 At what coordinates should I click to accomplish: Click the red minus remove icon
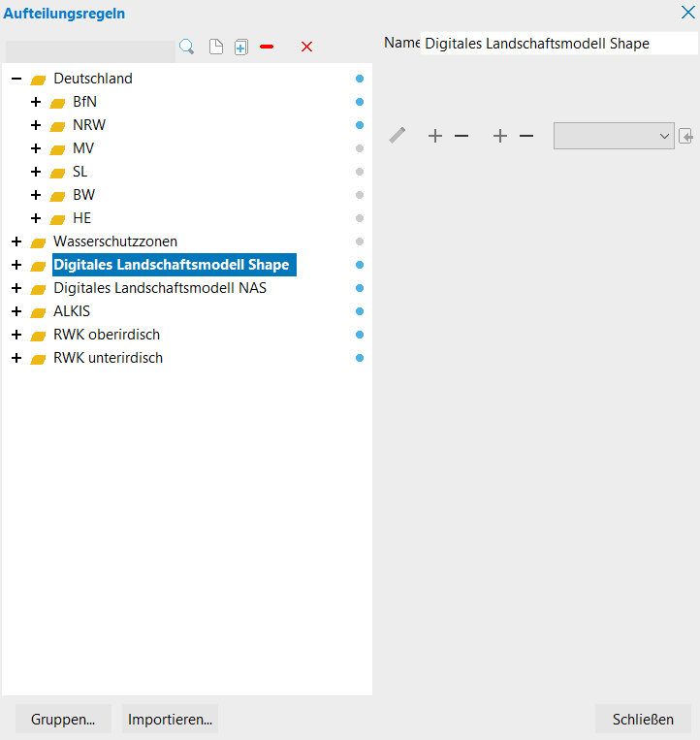click(267, 47)
